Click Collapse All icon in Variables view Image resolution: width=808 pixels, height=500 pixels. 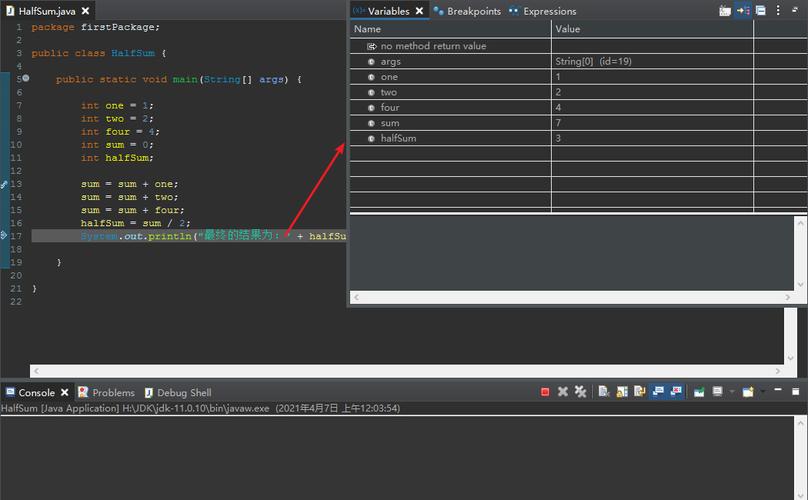tap(761, 10)
